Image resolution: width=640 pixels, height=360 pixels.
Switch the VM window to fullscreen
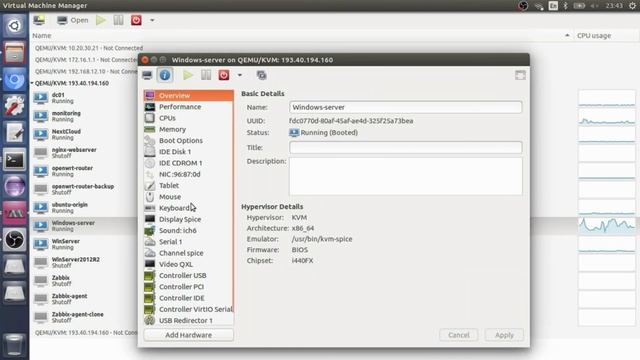point(520,75)
